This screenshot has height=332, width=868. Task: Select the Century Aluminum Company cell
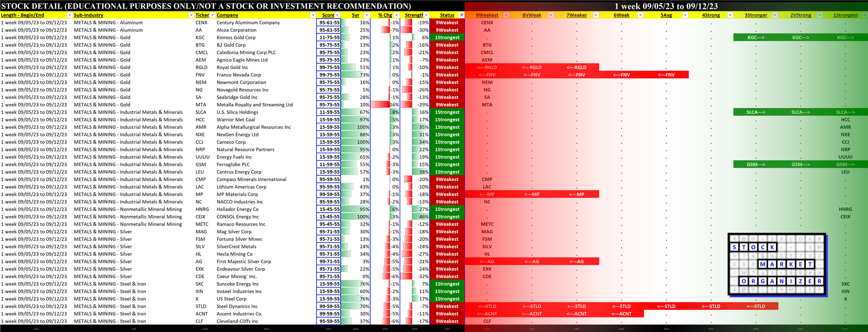266,23
